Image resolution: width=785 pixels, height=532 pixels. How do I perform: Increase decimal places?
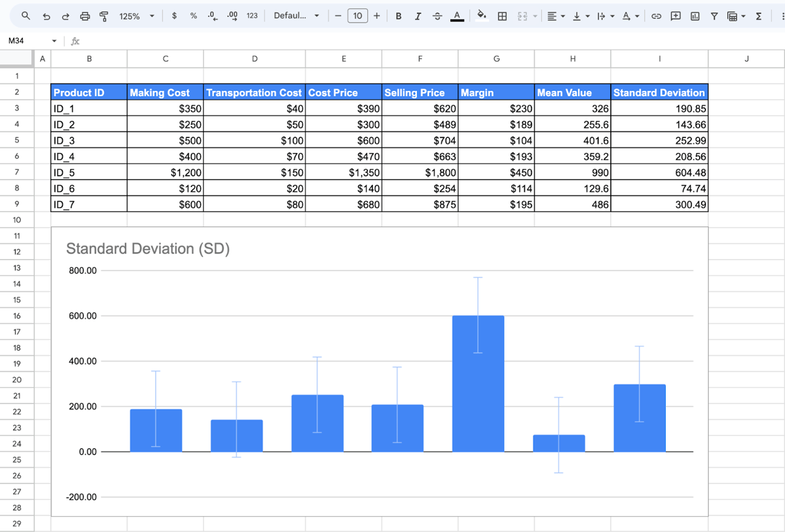tap(232, 16)
